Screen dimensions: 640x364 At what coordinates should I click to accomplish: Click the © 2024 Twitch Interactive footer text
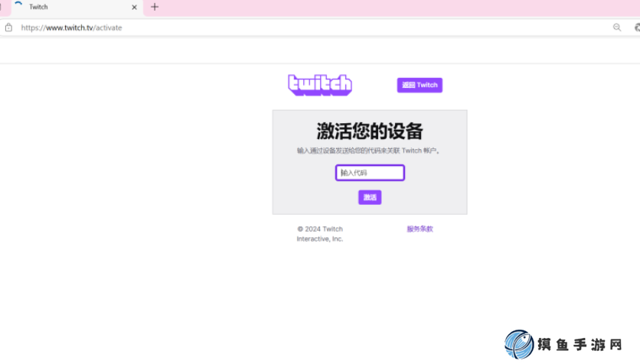(320, 234)
